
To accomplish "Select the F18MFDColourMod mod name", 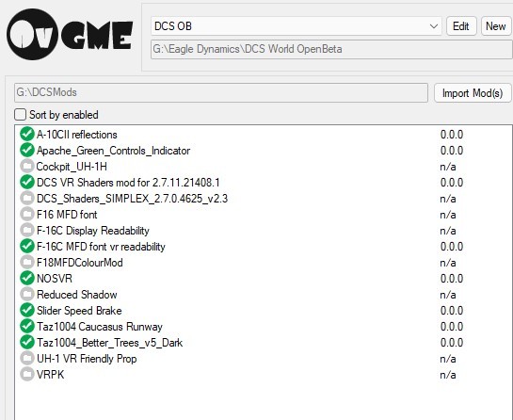I will coord(80,263).
